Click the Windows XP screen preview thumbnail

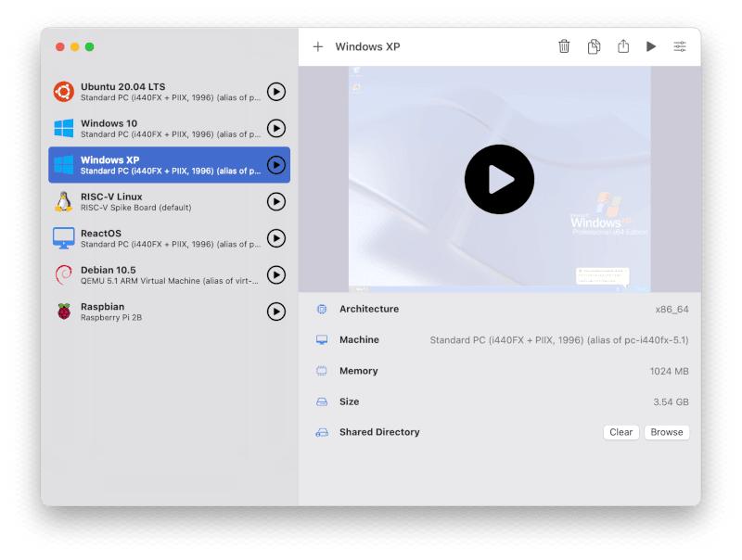(499, 179)
